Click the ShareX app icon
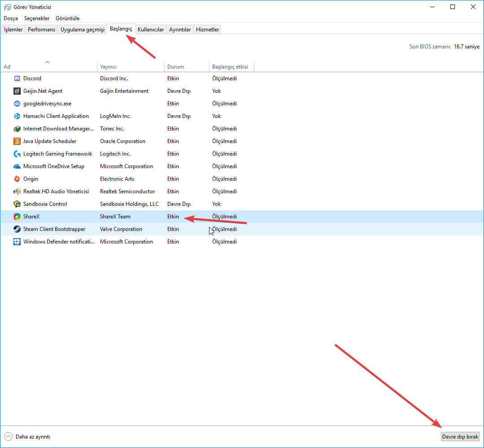This screenshot has height=448, width=484. tap(17, 217)
